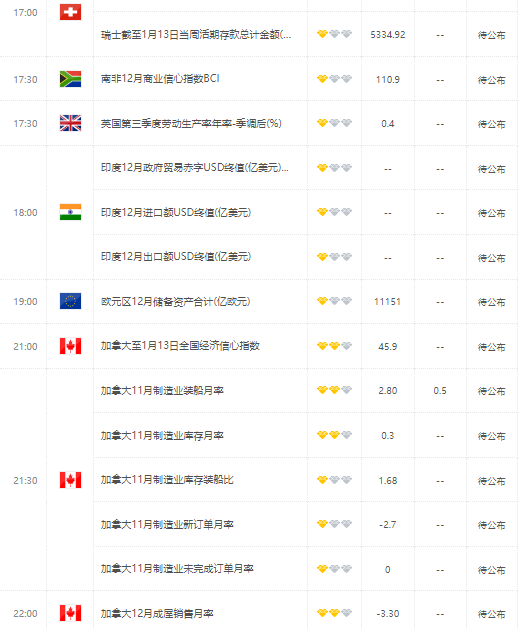518x630 pixels.
Task: Click importance stars for 加拿大全国经济信心指数
Action: point(334,346)
